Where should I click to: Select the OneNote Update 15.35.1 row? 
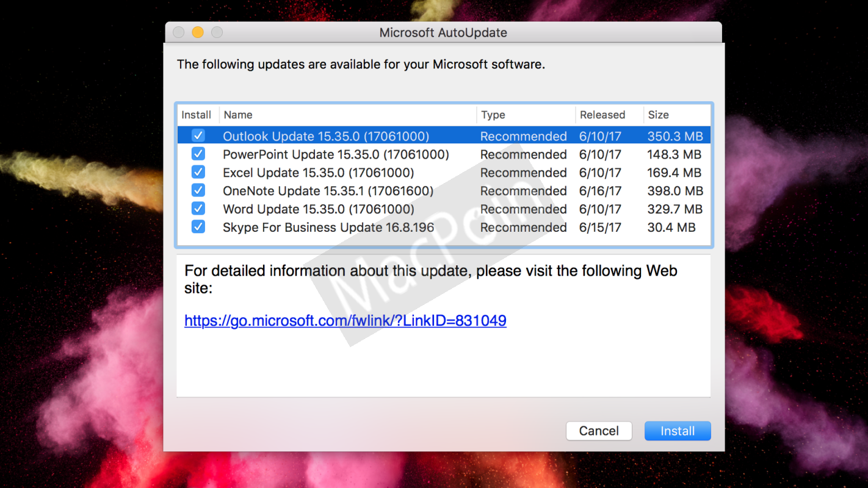tap(328, 191)
